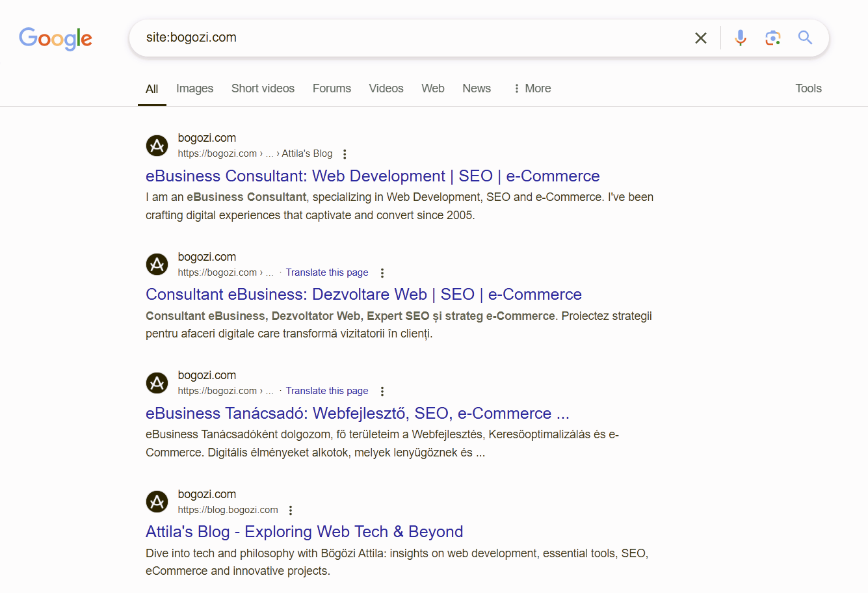Screen dimensions: 868x593
Task: Start a voice search with the microphone icon
Action: tap(741, 38)
